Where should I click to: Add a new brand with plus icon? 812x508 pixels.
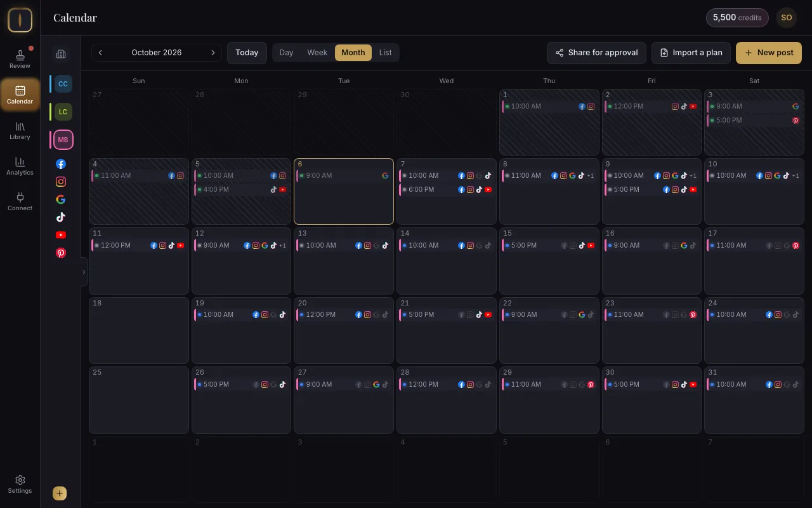click(x=60, y=493)
